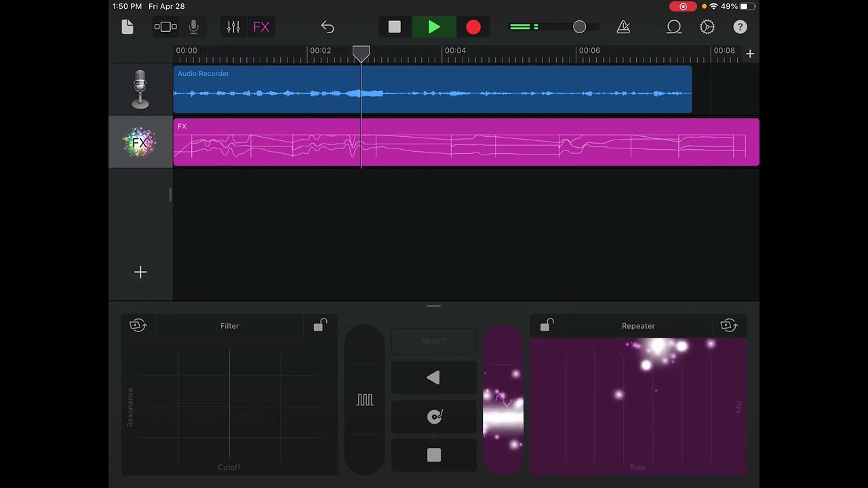
Task: Undo the last action
Action: click(328, 27)
